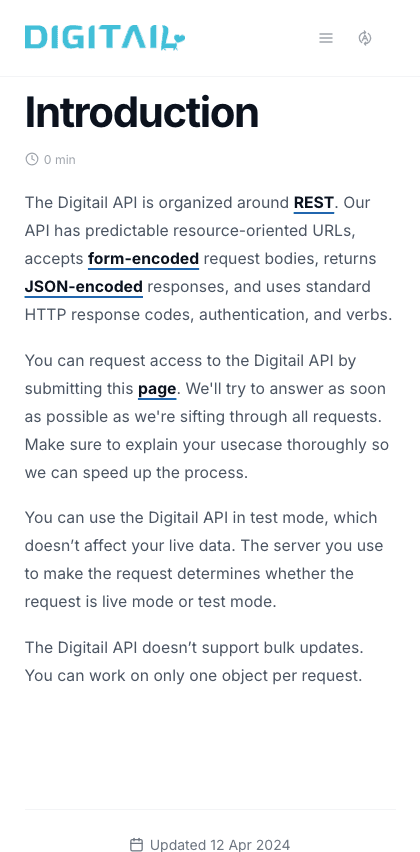420x852 pixels.
Task: Follow the REST link
Action: click(x=314, y=203)
